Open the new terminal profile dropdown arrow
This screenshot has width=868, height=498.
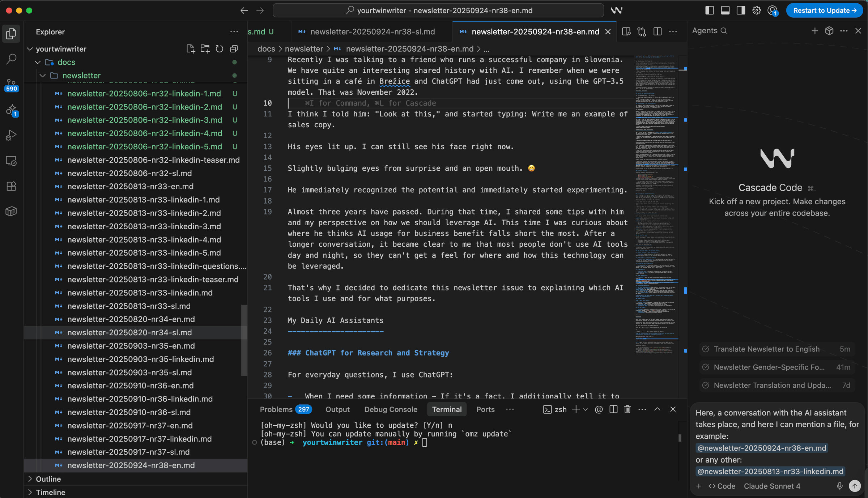tap(586, 409)
